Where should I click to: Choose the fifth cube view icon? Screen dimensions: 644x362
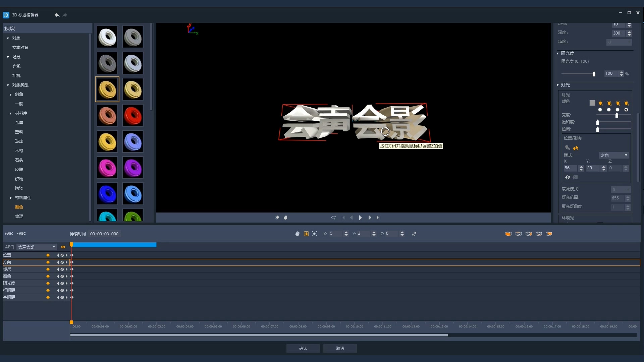(549, 234)
